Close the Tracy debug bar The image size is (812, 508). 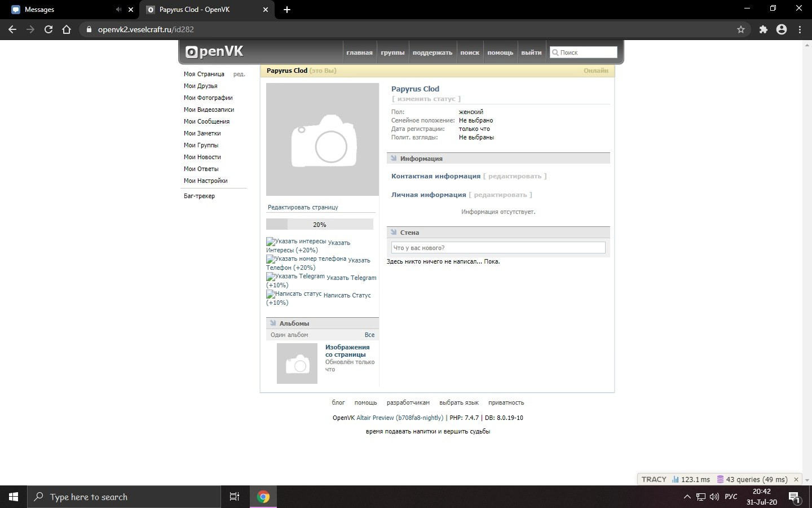click(796, 479)
